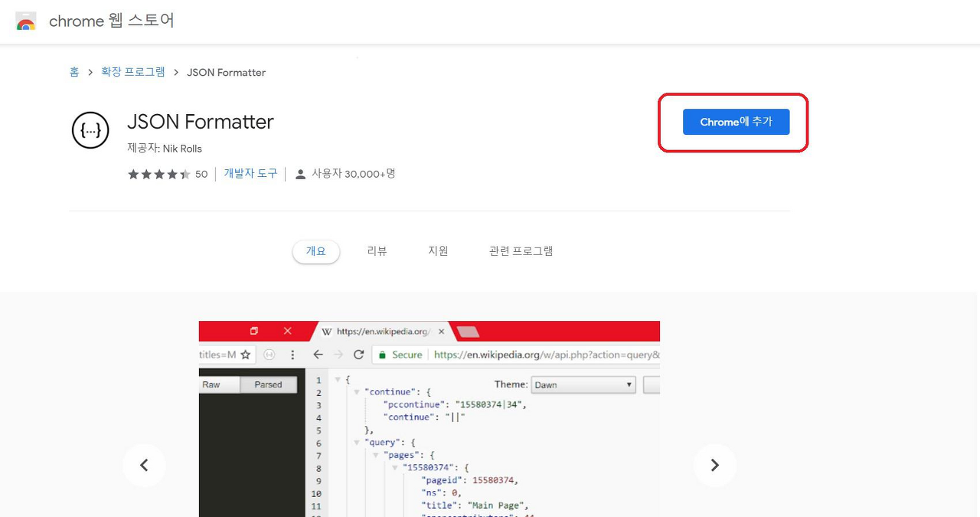Show next screenshot with right arrow
Screen dimensions: 980x517
[715, 465]
